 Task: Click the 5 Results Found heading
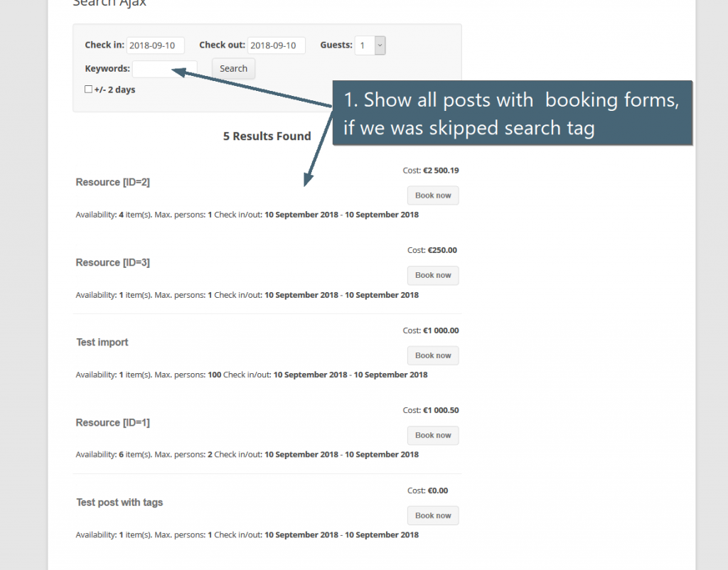click(x=267, y=136)
